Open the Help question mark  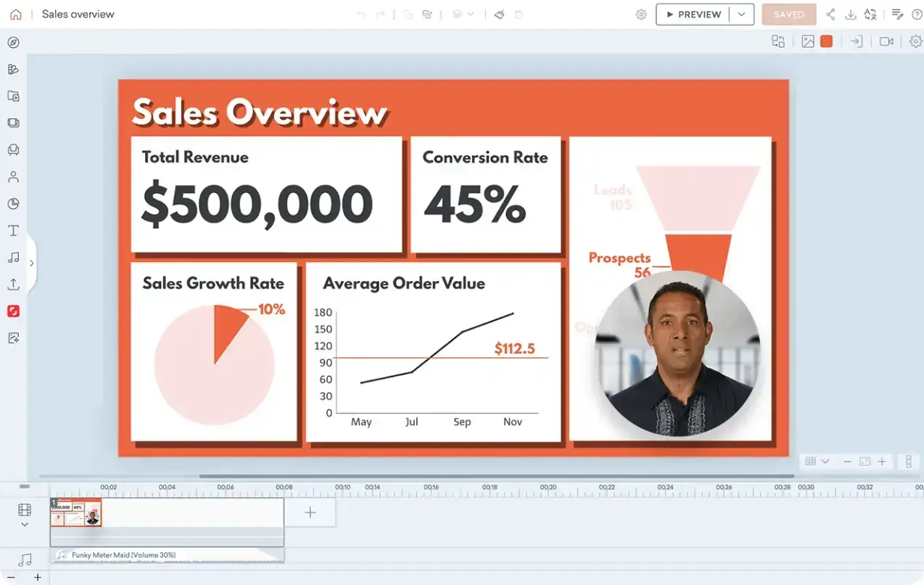pyautogui.click(x=916, y=15)
